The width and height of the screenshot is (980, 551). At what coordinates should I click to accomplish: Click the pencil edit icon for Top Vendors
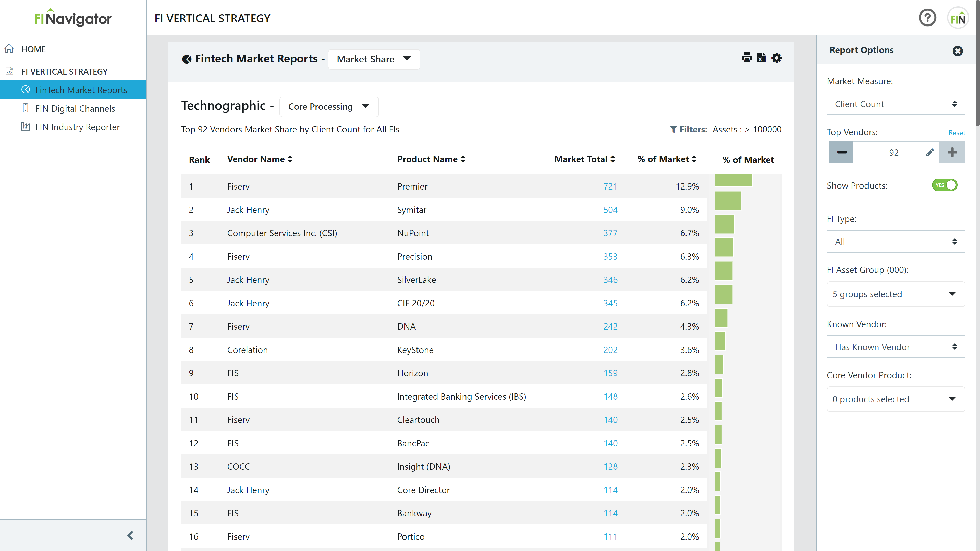[929, 153]
